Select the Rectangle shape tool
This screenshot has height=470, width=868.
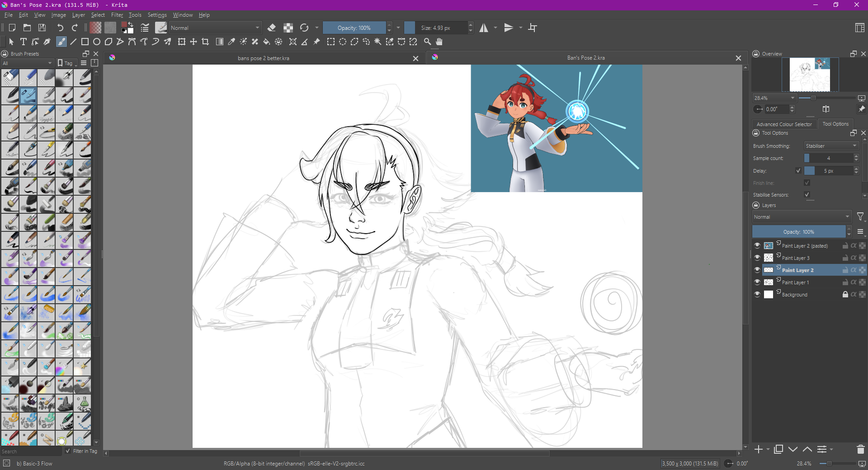[85, 42]
